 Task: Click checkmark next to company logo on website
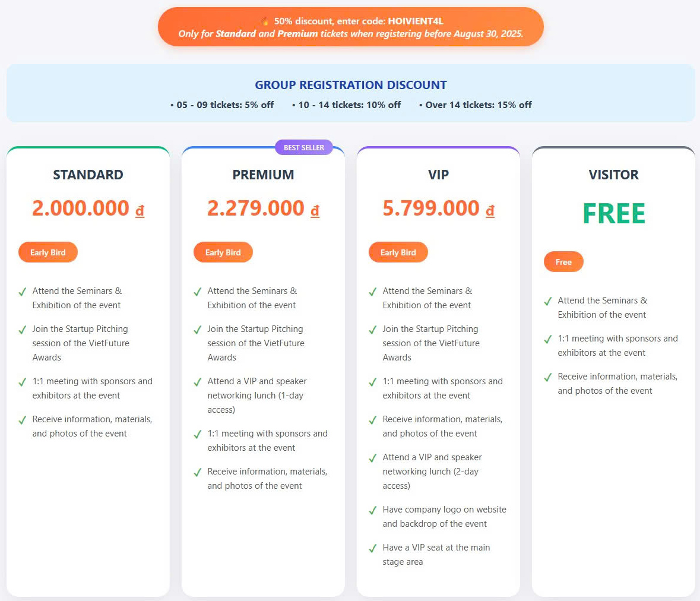(x=372, y=510)
